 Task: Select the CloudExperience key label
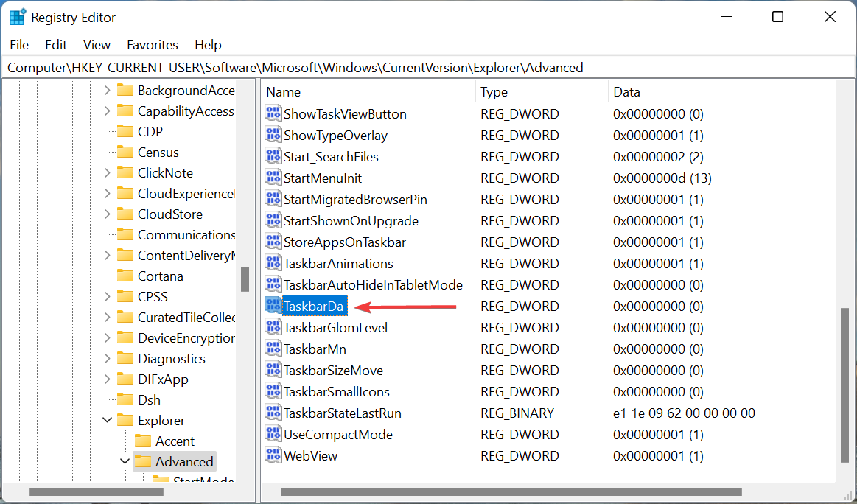coord(186,194)
